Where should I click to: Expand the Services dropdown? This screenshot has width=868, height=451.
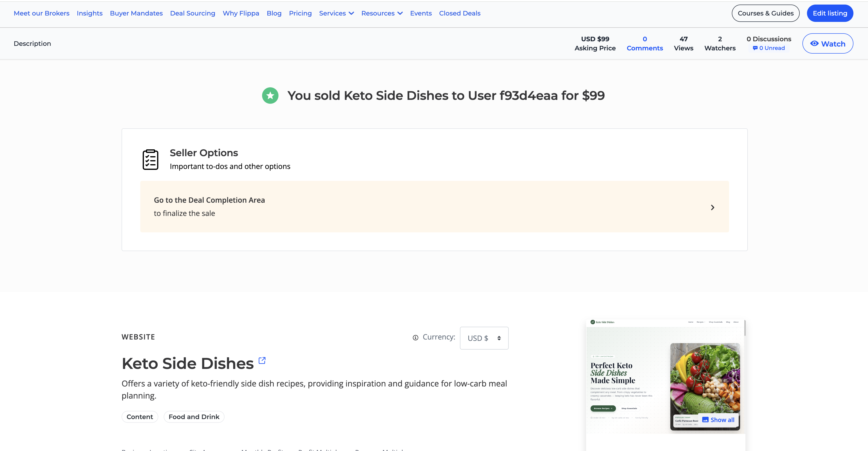(x=336, y=13)
